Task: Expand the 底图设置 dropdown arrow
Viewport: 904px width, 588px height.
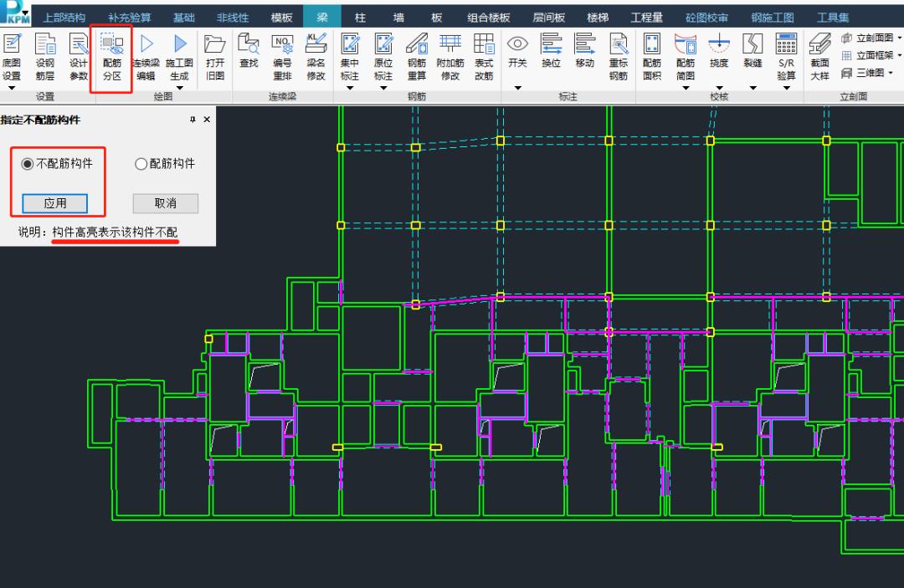Action: pyautogui.click(x=11, y=88)
